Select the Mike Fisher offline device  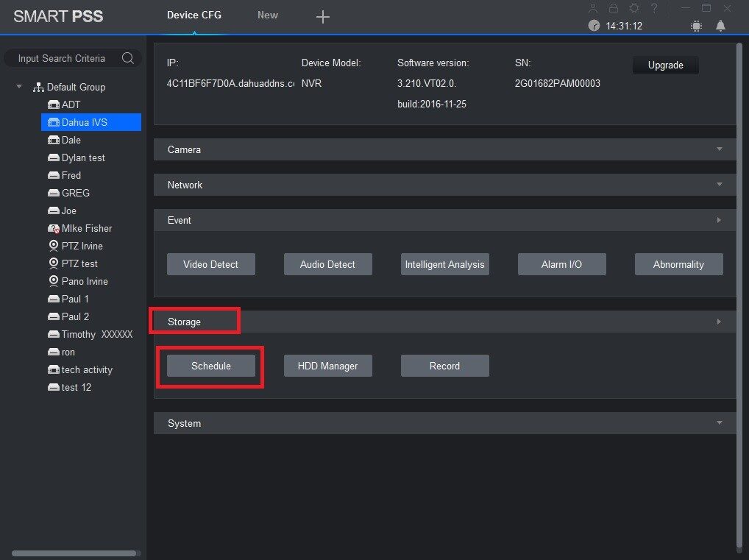coord(86,228)
